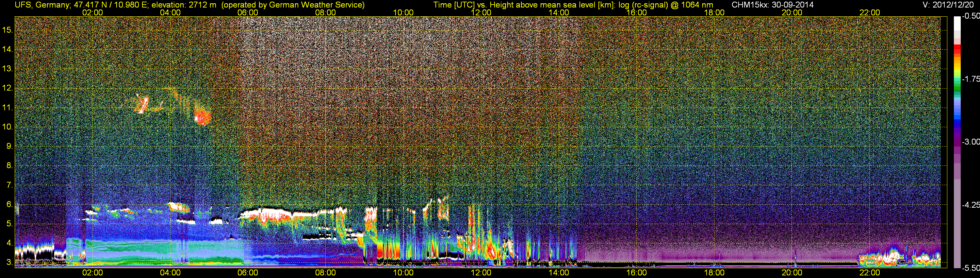Viewport: 980px width, 278px height.
Task: Select the 08:00 label on the bottom time axis
Action: [326, 273]
